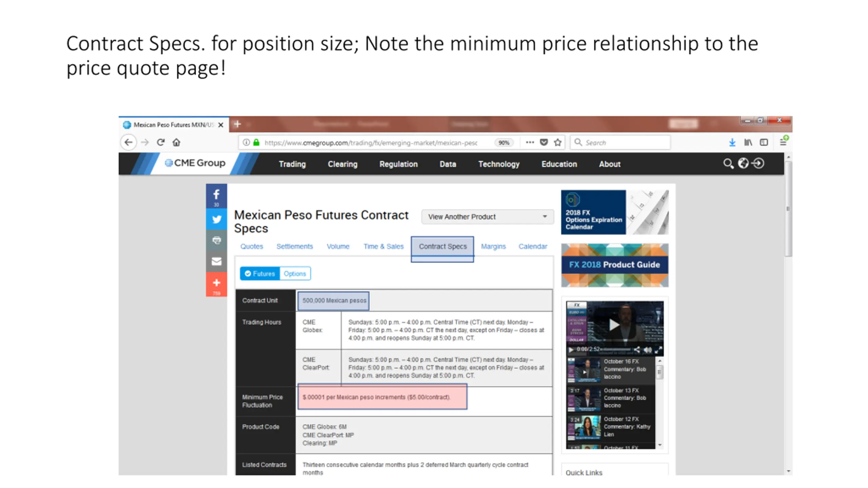Open the Education menu

coord(559,164)
